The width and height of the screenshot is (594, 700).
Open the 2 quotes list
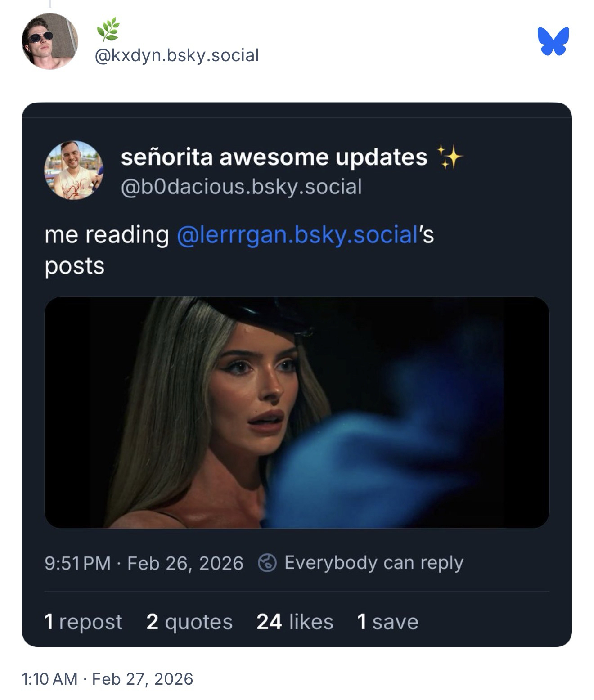pos(189,622)
